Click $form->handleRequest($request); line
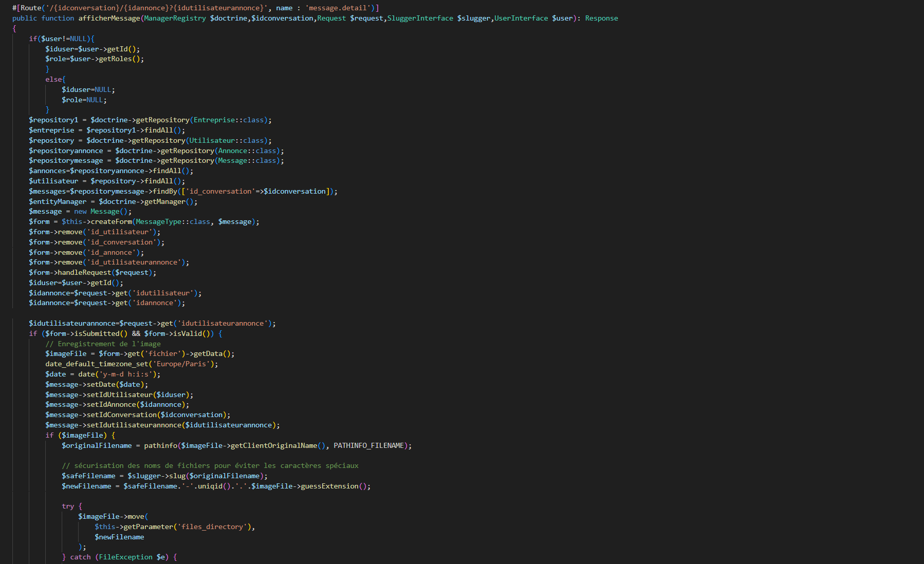 [x=93, y=272]
